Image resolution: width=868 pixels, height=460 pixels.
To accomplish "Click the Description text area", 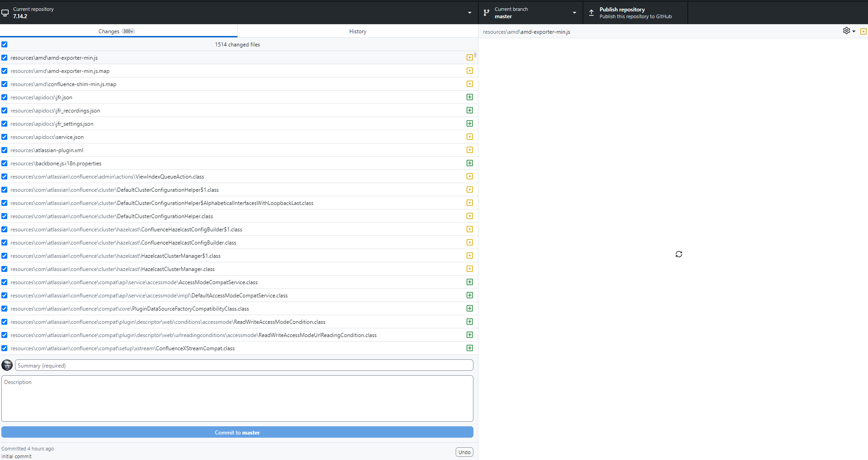I will click(237, 399).
